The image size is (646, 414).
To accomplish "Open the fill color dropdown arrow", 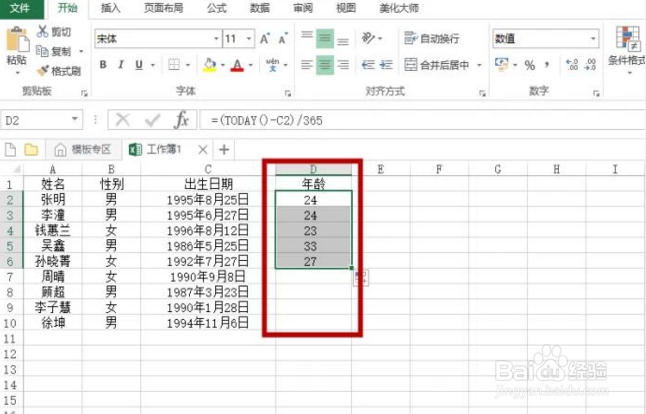I will click(223, 65).
